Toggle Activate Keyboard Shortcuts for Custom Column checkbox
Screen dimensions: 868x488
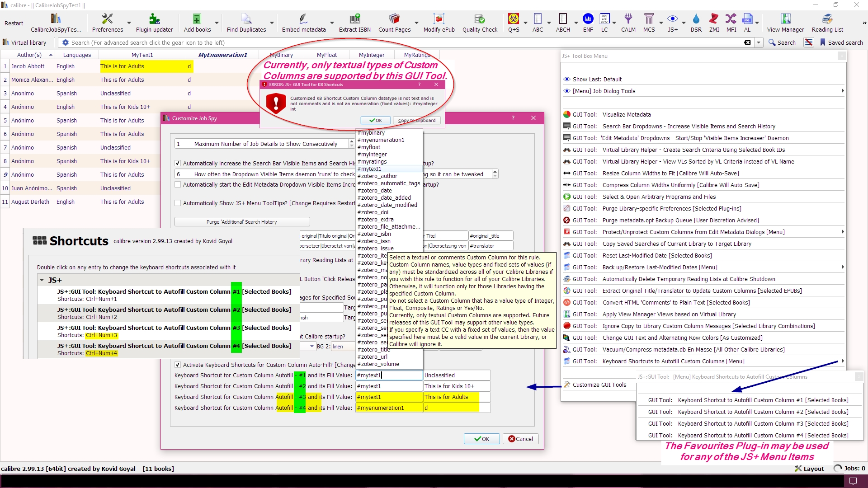point(178,365)
